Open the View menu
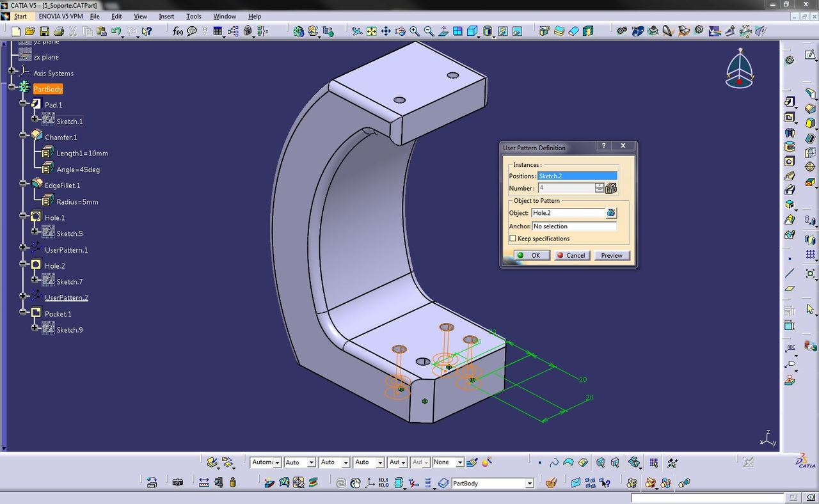The height and width of the screenshot is (504, 819). 140,16
